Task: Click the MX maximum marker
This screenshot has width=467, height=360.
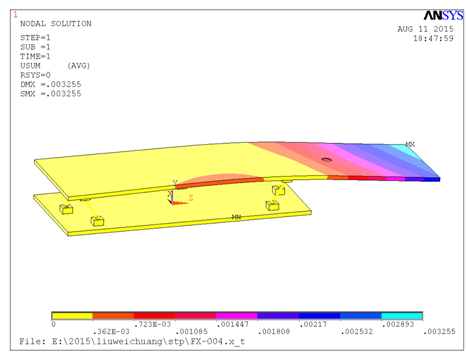Action: (410, 144)
